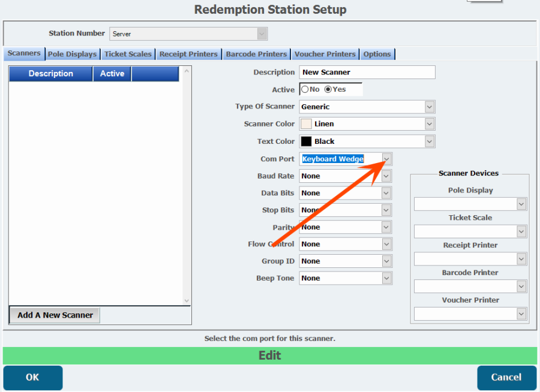Select the Yes radio button for Active
This screenshot has height=392, width=540.
coord(328,89)
